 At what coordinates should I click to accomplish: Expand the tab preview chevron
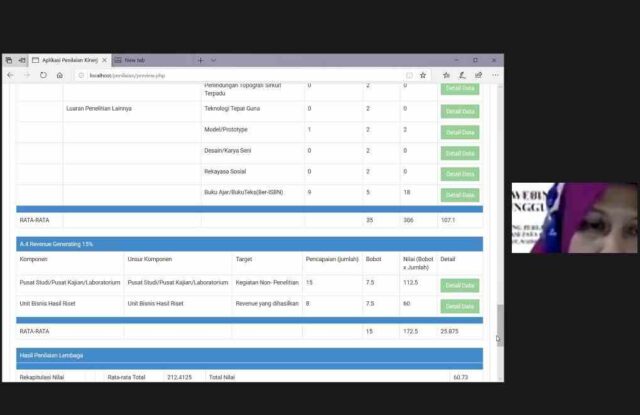[x=214, y=60]
